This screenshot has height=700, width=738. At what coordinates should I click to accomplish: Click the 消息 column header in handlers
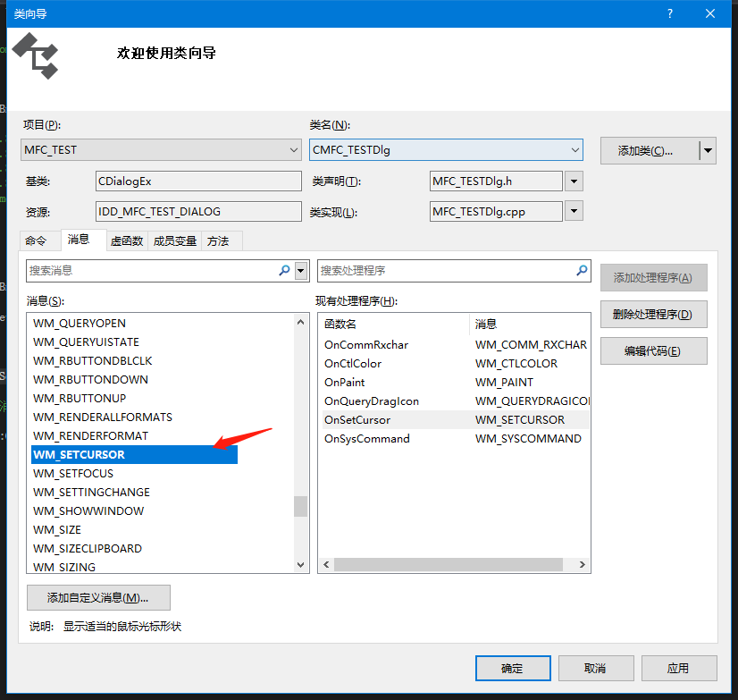click(x=530, y=325)
